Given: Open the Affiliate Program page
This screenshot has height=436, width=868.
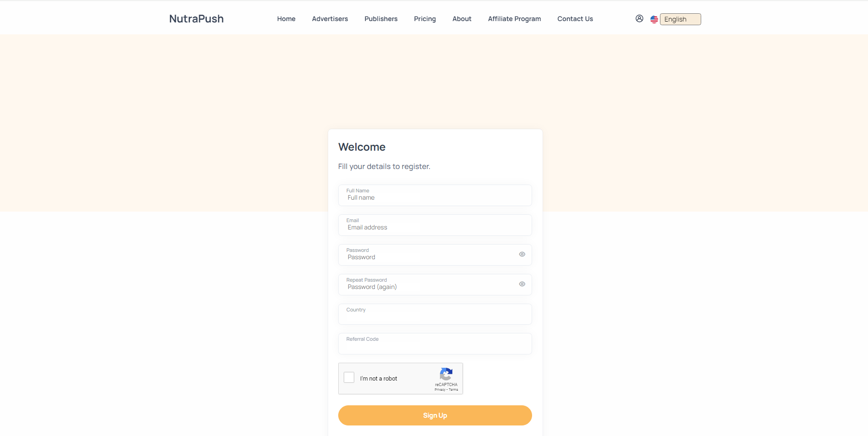Looking at the screenshot, I should [514, 19].
